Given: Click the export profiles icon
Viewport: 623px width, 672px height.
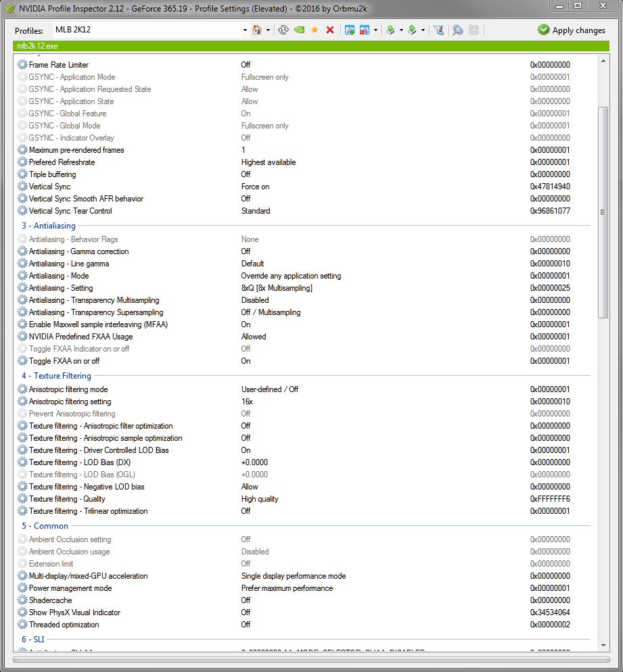Looking at the screenshot, I should [x=390, y=30].
